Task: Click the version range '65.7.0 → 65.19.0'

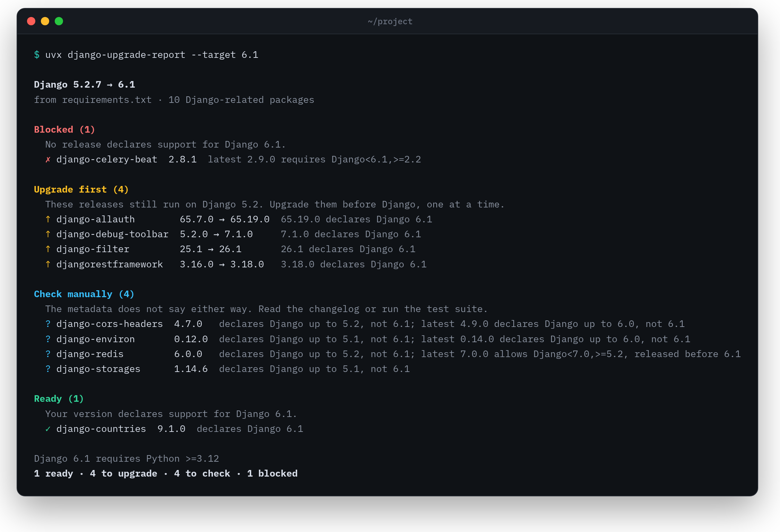Action: point(224,219)
